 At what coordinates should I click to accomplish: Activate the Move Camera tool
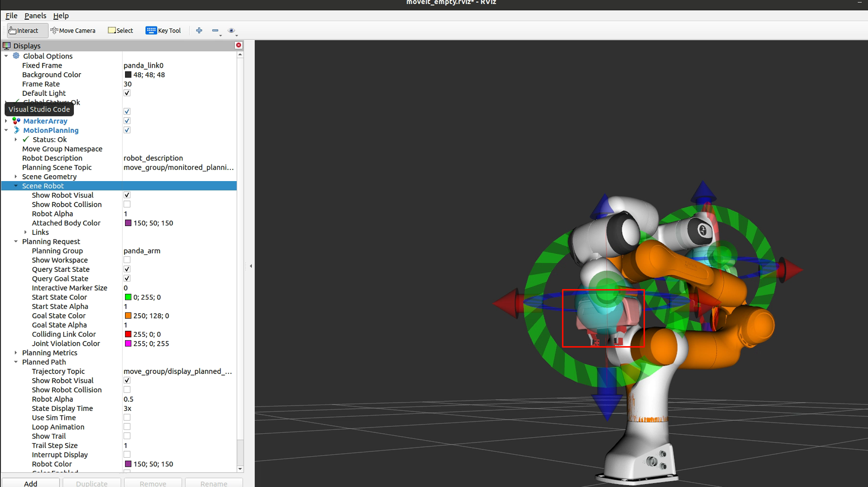(73, 30)
